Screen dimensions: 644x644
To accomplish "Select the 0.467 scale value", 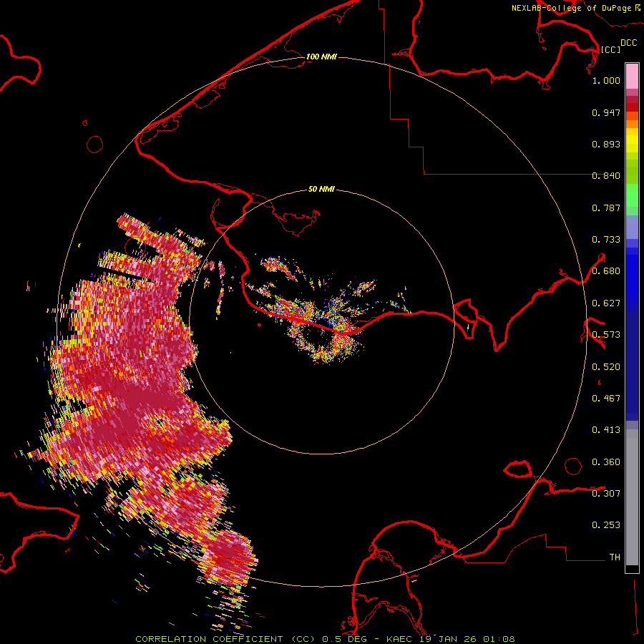I will coord(606,399).
